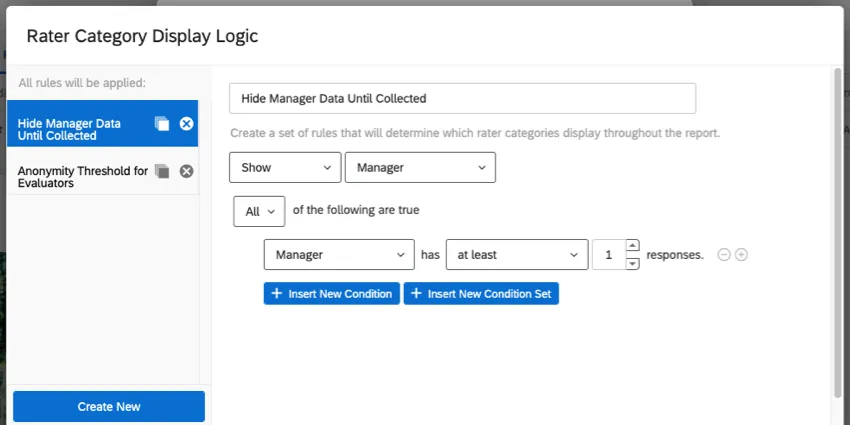
Task: Click the dialog's vertical scrollbar
Action: [x=837, y=230]
